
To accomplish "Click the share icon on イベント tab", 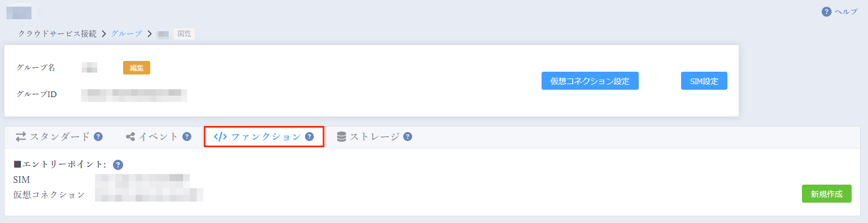I will [130, 137].
